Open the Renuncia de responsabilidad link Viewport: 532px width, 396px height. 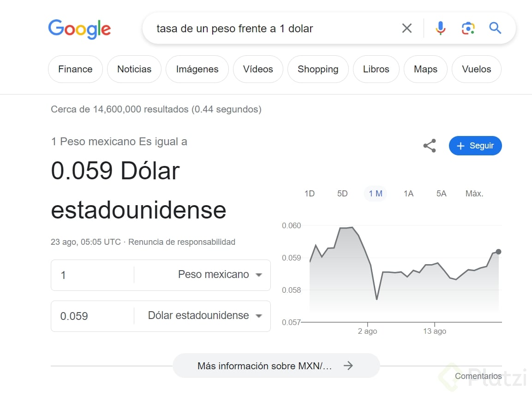[x=182, y=242]
